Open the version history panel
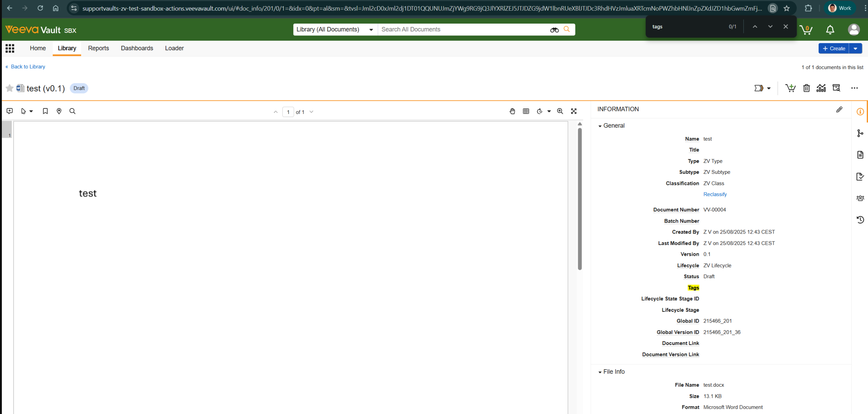Viewport: 868px width, 414px height. pos(861,220)
